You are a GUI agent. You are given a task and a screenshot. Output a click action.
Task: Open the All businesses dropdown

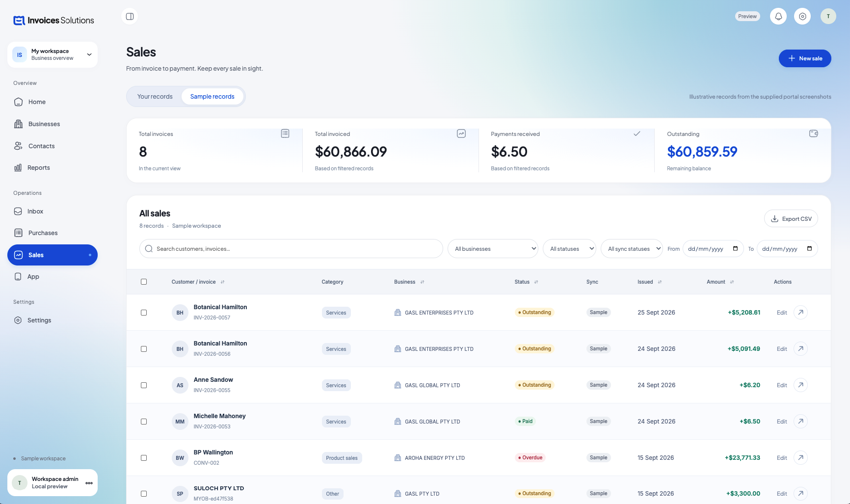point(493,249)
